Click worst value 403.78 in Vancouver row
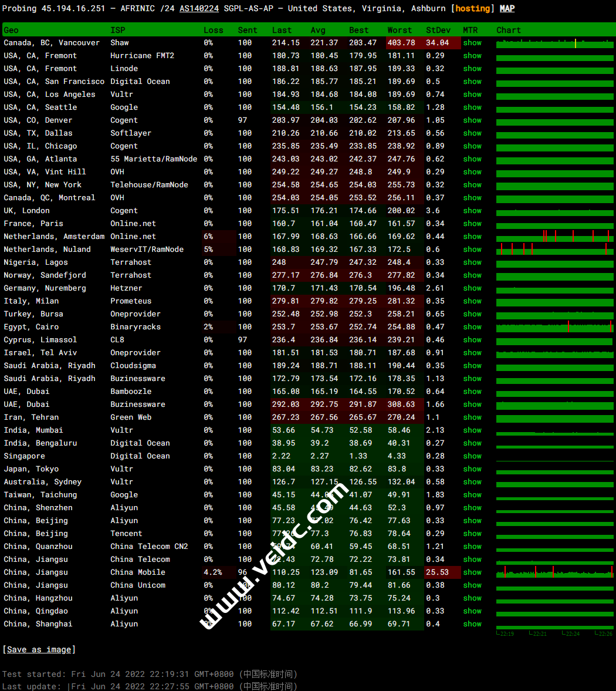The width and height of the screenshot is (616, 691). click(x=401, y=43)
